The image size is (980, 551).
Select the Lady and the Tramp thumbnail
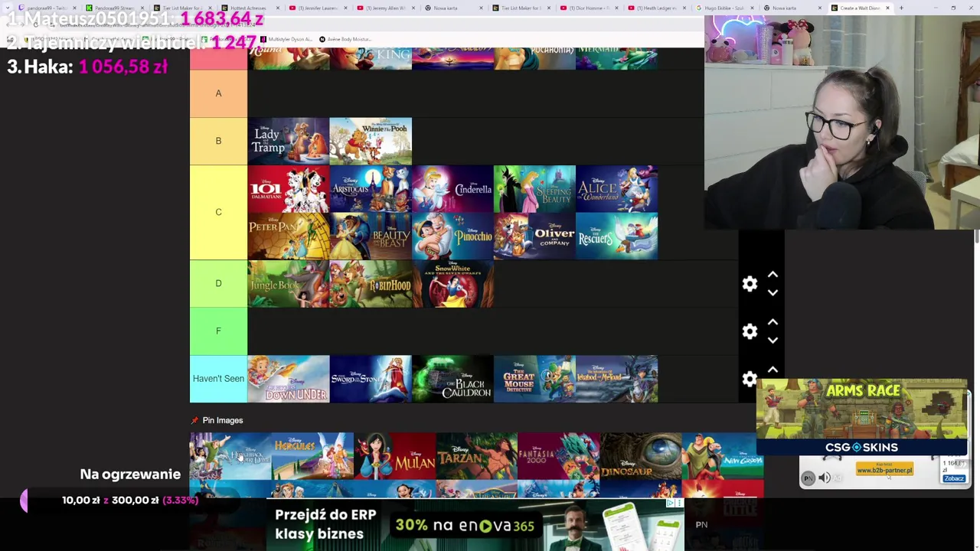[289, 141]
